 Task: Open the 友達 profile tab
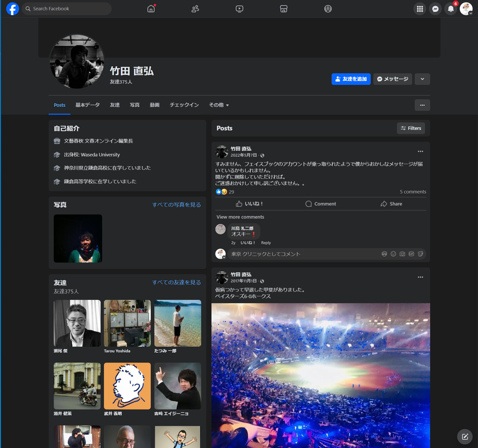(115, 105)
